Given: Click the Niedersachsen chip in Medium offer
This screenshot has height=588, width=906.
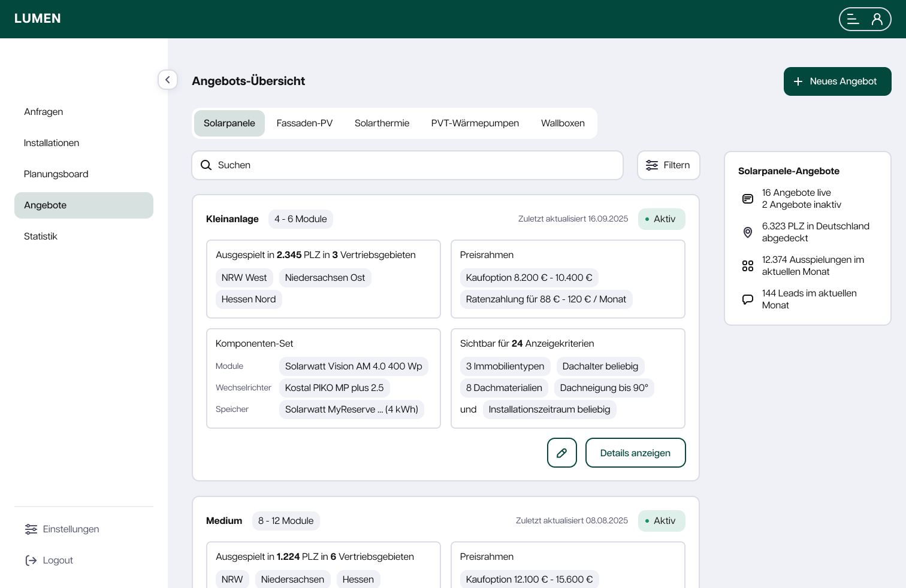Looking at the screenshot, I should click(293, 580).
